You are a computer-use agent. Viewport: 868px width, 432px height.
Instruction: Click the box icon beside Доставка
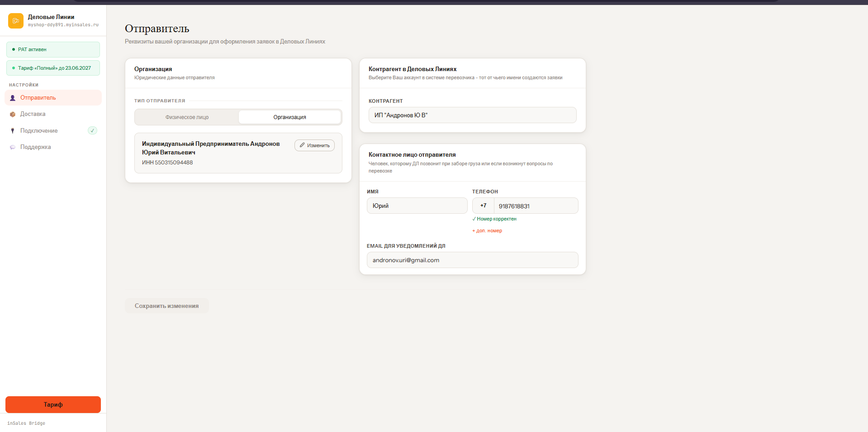[13, 114]
